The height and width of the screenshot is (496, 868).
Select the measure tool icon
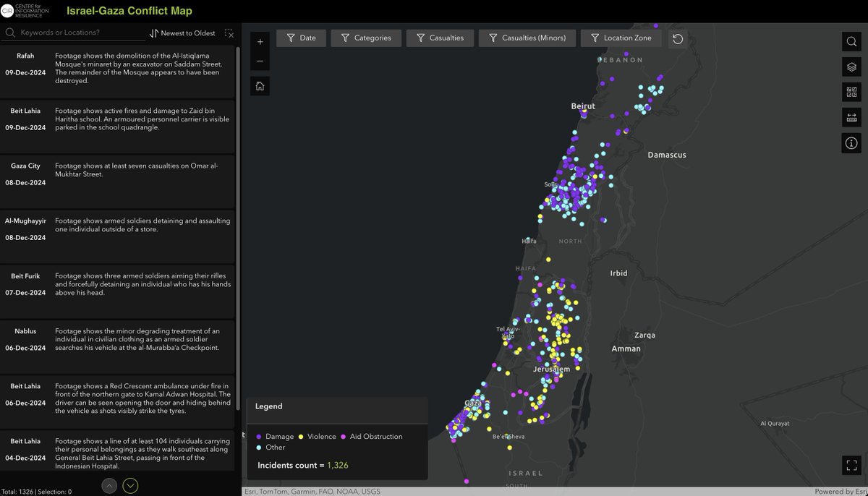click(x=851, y=116)
